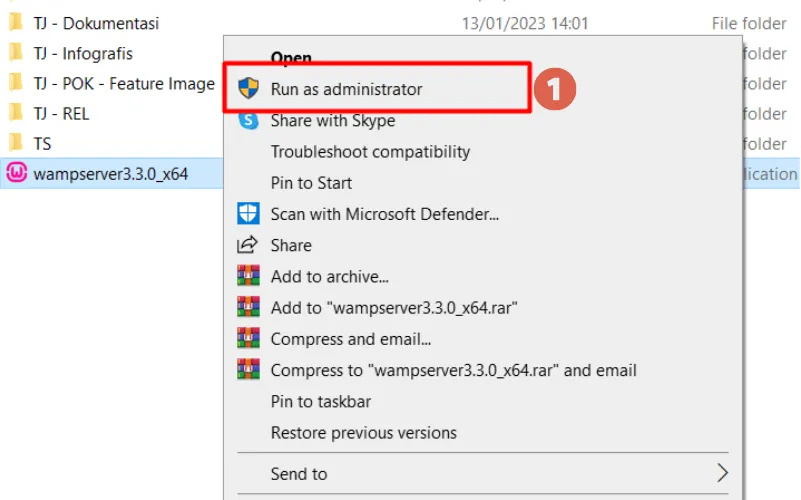Click WinRAR icon beside Compress to rar and email
The width and height of the screenshot is (801, 500).
click(248, 369)
